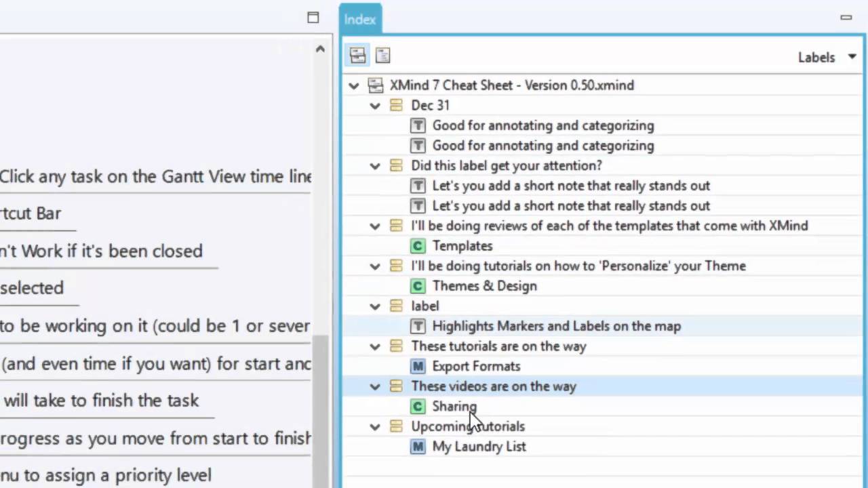Image resolution: width=868 pixels, height=488 pixels.
Task: Collapse the 'Personalize your Theme' tutorials group
Action: [x=375, y=266]
